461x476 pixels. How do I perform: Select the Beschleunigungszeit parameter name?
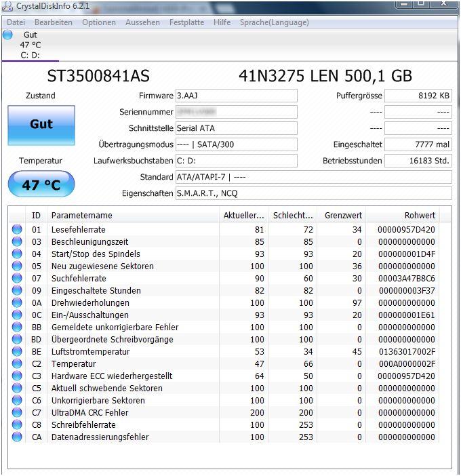pyautogui.click(x=90, y=242)
